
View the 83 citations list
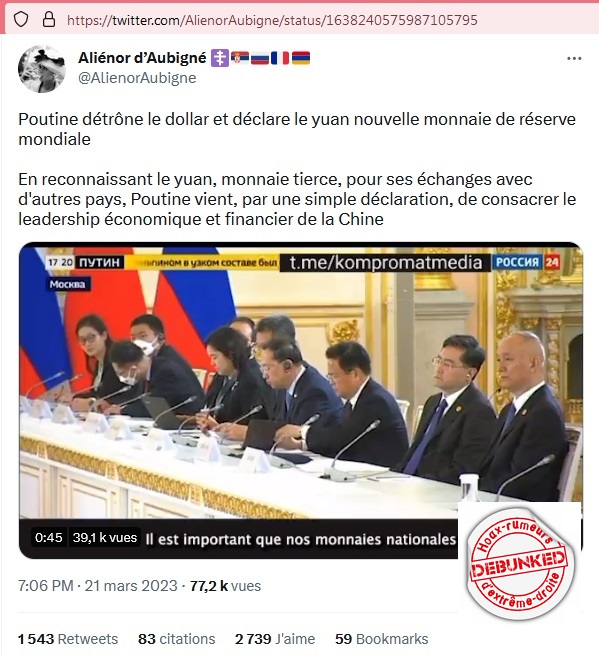click(x=177, y=639)
